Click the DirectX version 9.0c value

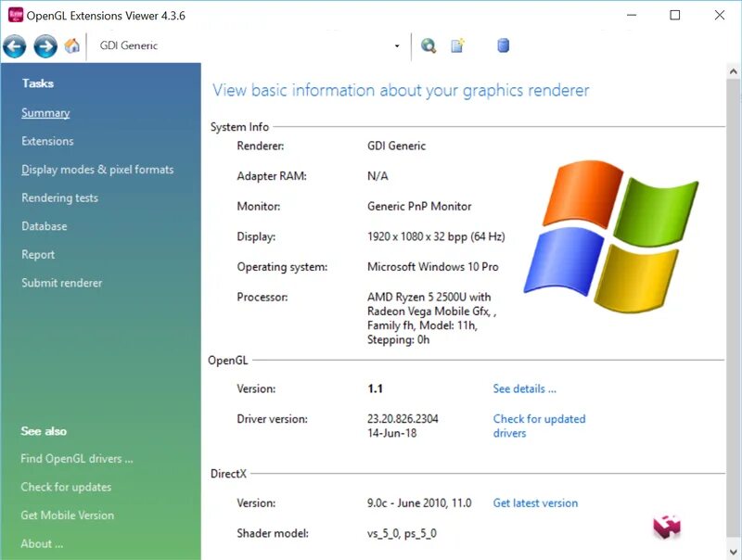pyautogui.click(x=419, y=503)
